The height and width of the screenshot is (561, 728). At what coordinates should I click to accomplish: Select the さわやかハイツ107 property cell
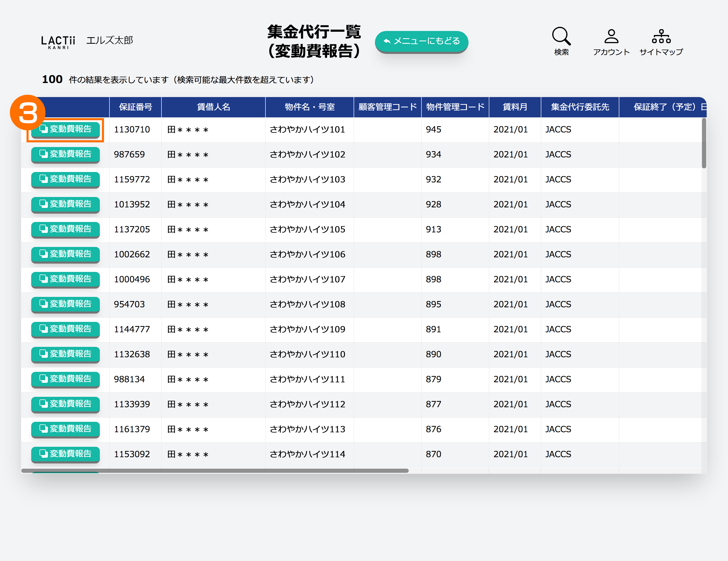(307, 279)
